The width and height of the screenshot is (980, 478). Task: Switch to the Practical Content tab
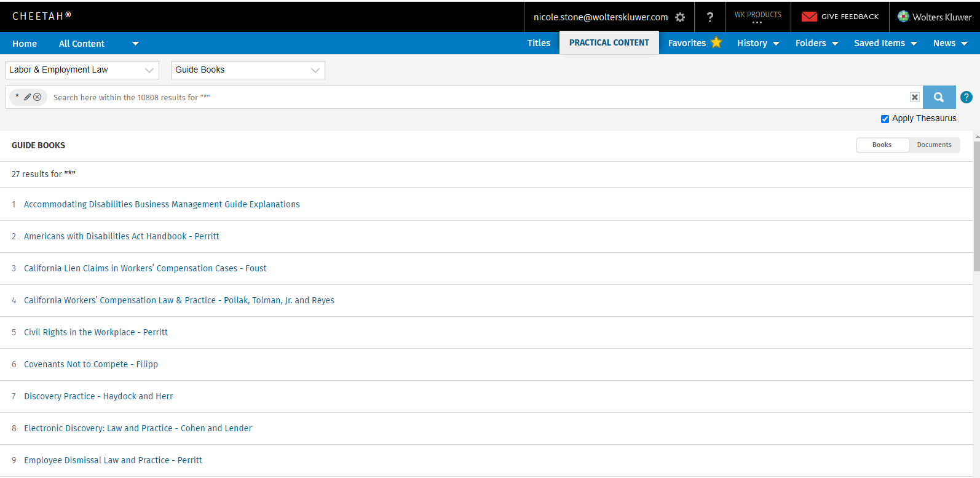coord(609,42)
